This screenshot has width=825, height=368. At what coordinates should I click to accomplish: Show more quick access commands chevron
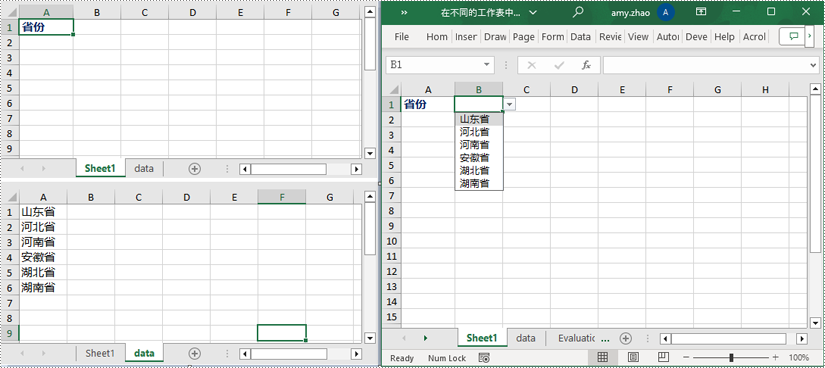[404, 12]
